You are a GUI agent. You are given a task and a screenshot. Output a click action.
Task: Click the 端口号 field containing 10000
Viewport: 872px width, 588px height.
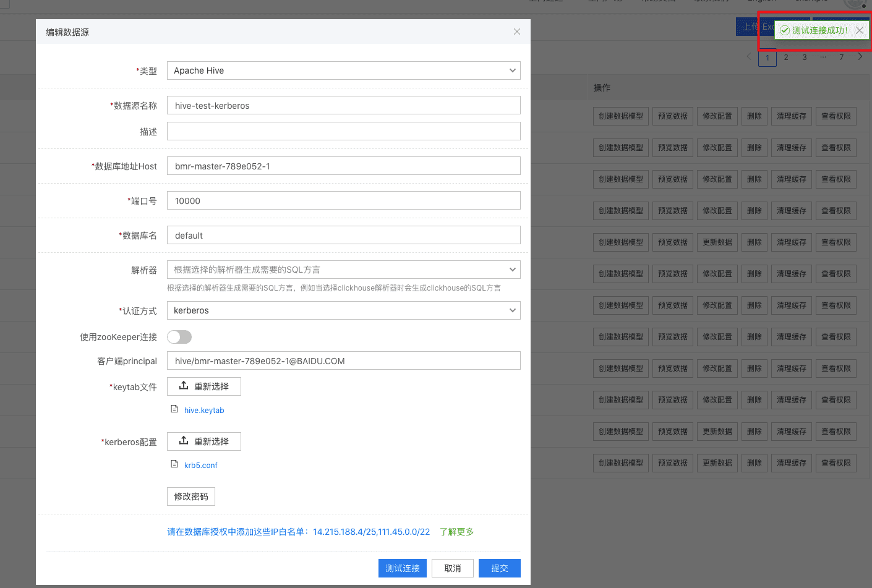click(344, 200)
